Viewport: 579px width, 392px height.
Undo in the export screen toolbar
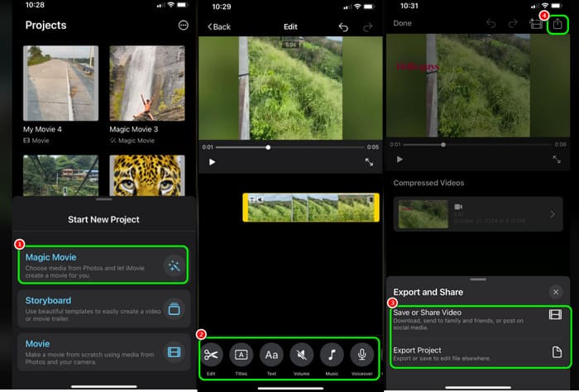click(490, 24)
